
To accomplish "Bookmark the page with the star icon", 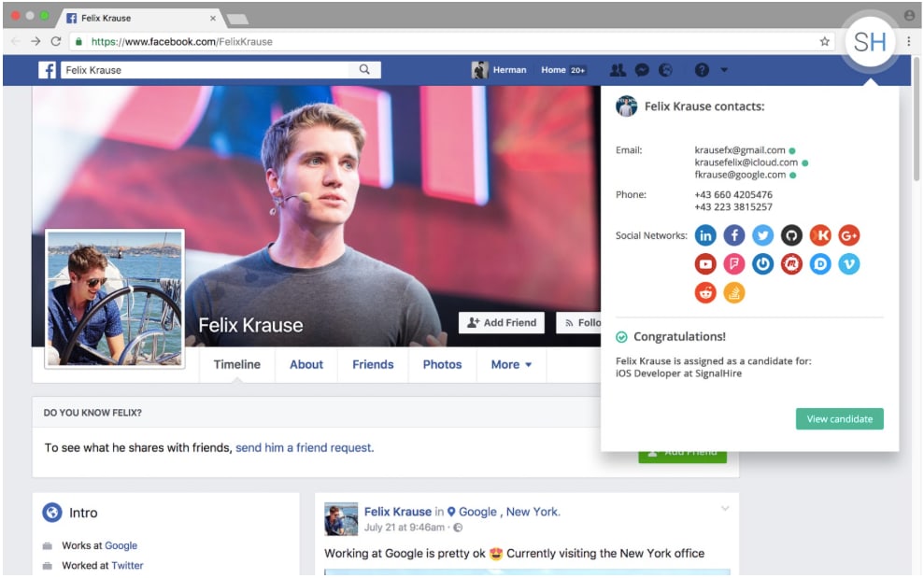I will (x=824, y=41).
